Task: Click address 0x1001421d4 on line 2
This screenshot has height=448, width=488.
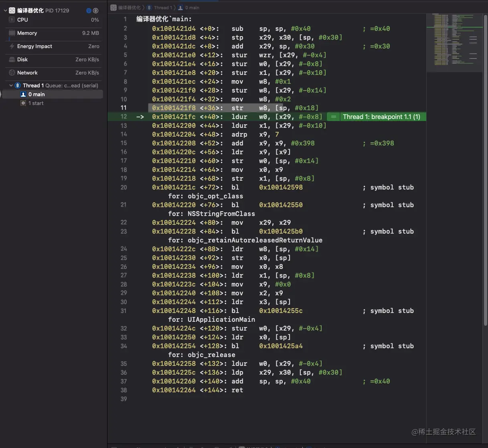Action: click(x=174, y=28)
